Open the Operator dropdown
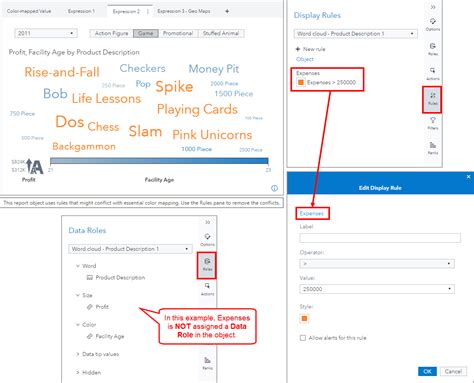Viewport: 474px width, 383px height. click(x=377, y=264)
